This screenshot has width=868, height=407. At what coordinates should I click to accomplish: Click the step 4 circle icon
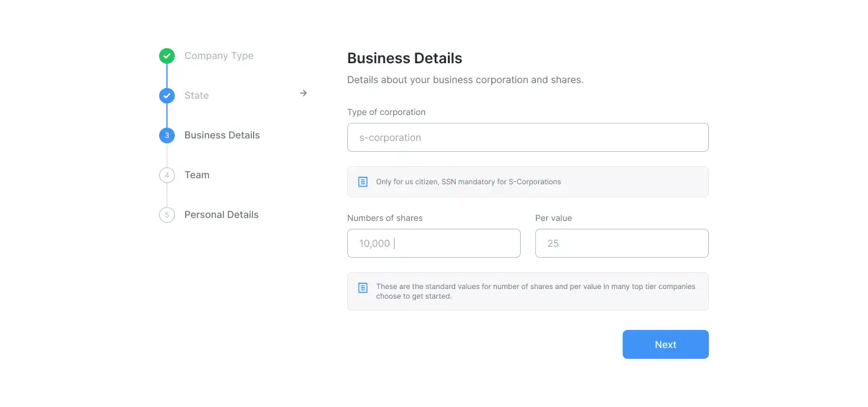(167, 175)
